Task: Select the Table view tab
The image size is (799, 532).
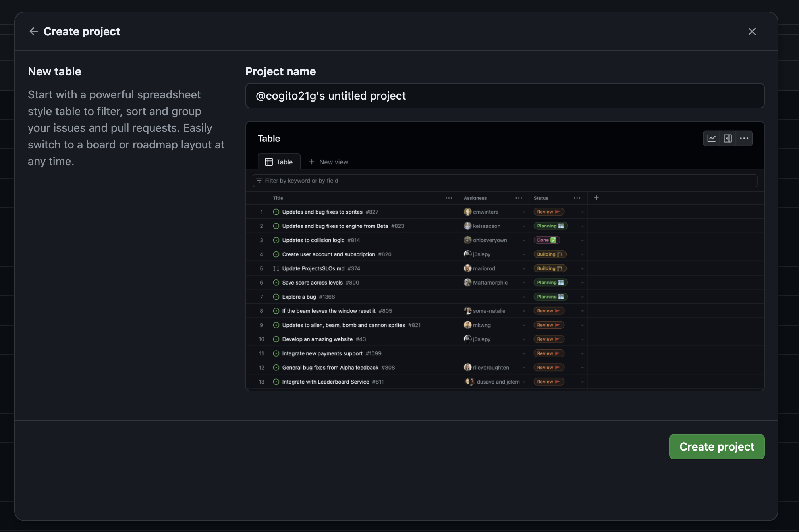Action: [279, 162]
